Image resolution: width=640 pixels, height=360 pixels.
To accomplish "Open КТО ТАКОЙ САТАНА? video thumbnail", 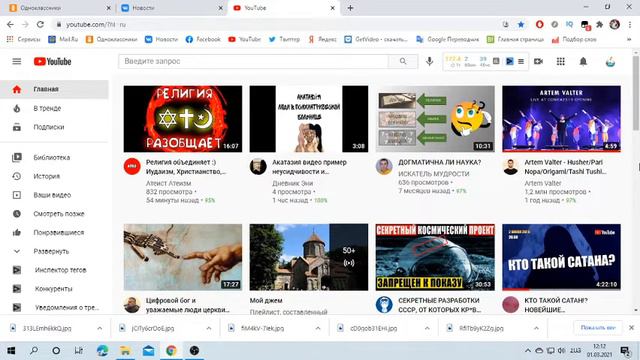I will tap(561, 257).
